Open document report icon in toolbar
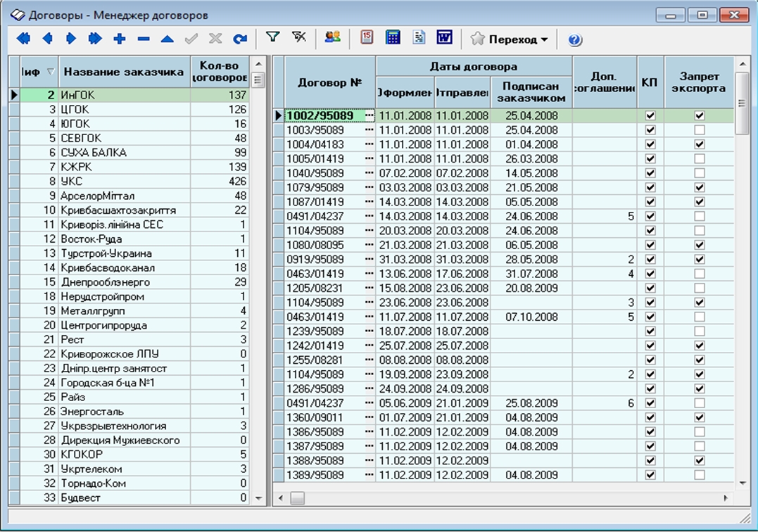Viewport: 758px width, 532px height. tap(419, 37)
